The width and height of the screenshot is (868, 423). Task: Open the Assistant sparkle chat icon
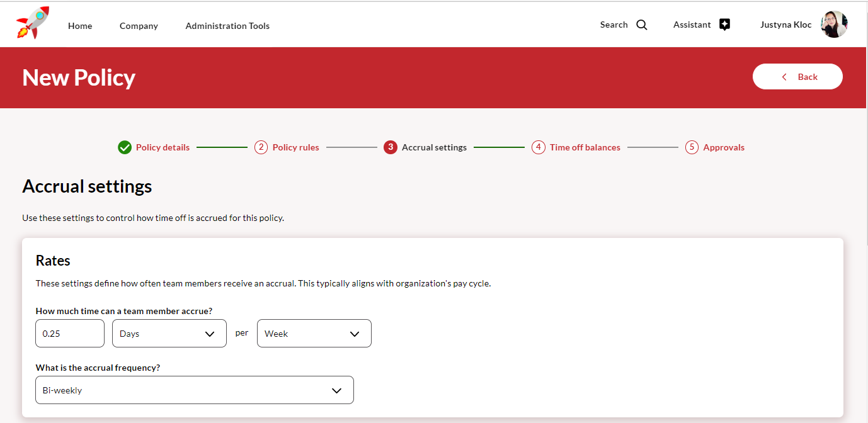724,25
